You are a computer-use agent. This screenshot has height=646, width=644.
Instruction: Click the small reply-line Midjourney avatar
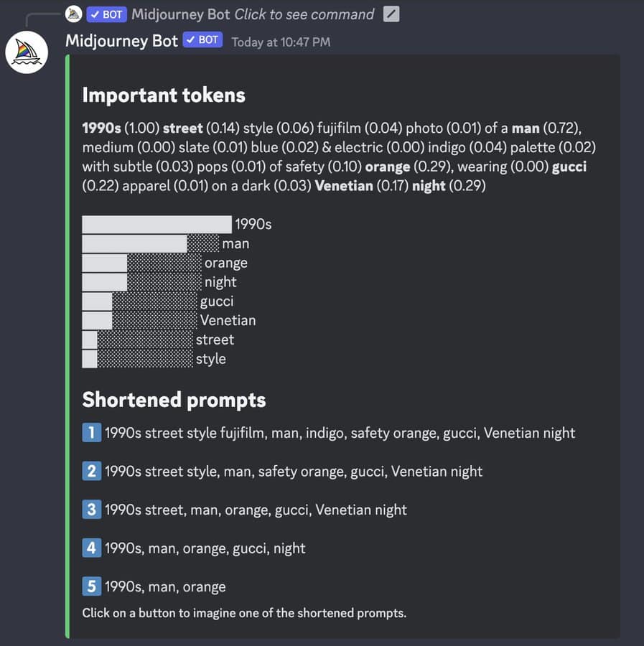73,14
